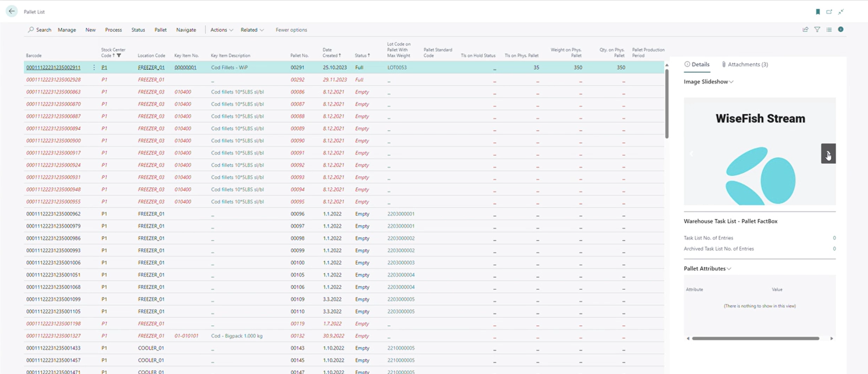The height and width of the screenshot is (374, 868).
Task: Open page in new window icon
Action: (829, 12)
